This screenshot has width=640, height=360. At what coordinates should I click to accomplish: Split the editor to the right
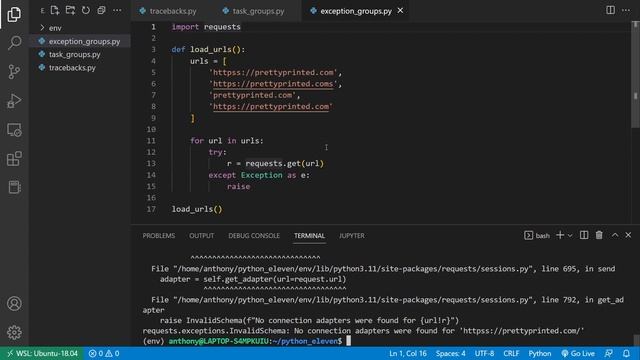point(610,10)
